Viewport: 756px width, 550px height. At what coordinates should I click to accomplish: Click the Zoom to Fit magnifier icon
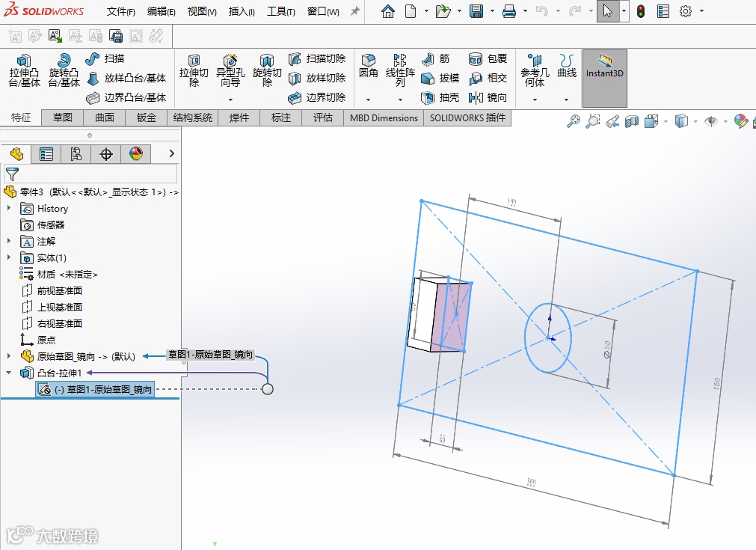click(x=574, y=121)
